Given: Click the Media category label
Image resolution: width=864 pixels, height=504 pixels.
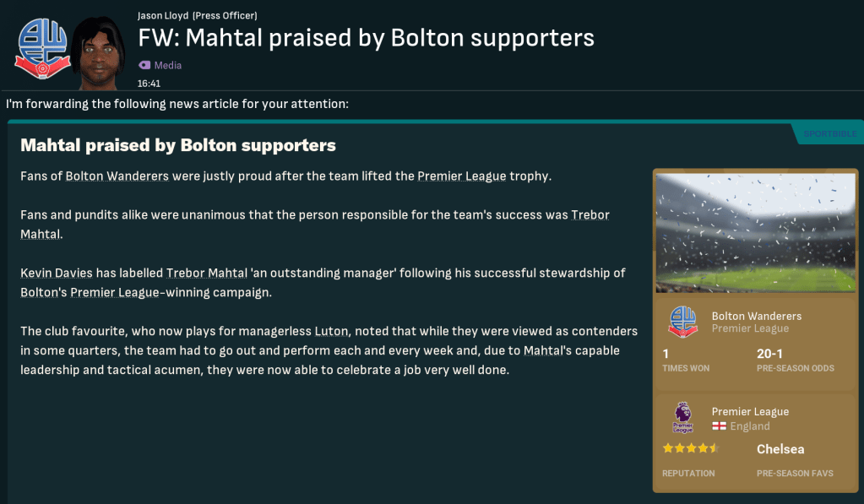Looking at the screenshot, I should [x=167, y=65].
